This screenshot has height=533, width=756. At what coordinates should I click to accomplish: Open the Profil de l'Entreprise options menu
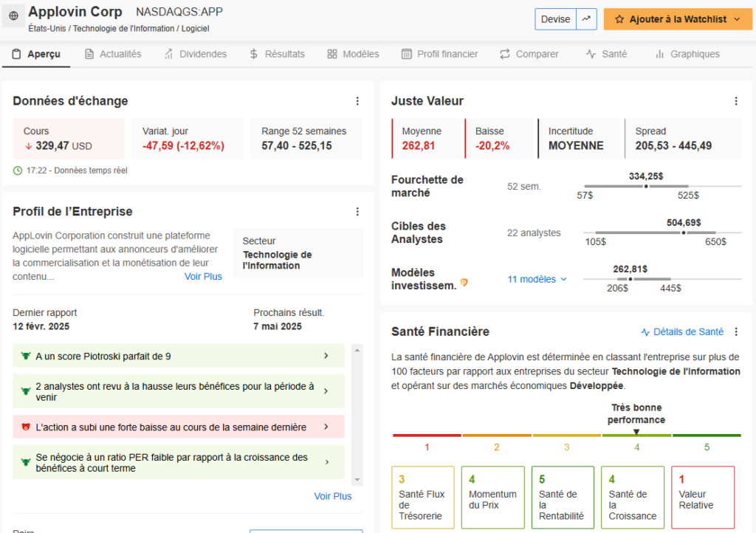pyautogui.click(x=357, y=212)
